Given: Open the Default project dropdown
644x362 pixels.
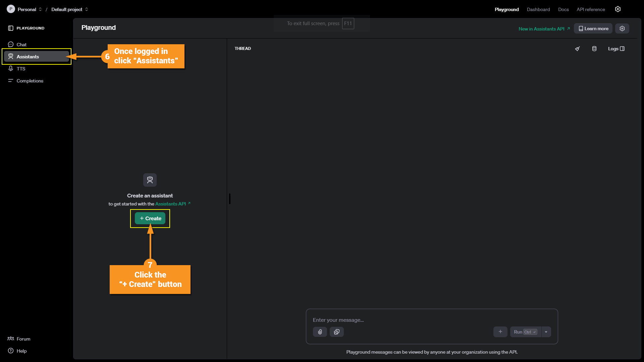Looking at the screenshot, I should coord(69,9).
